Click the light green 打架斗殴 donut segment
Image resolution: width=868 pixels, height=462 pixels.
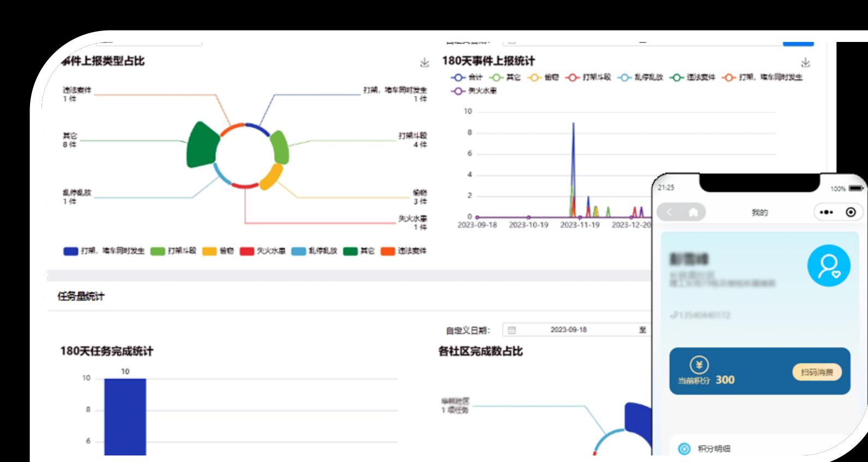pyautogui.click(x=280, y=147)
